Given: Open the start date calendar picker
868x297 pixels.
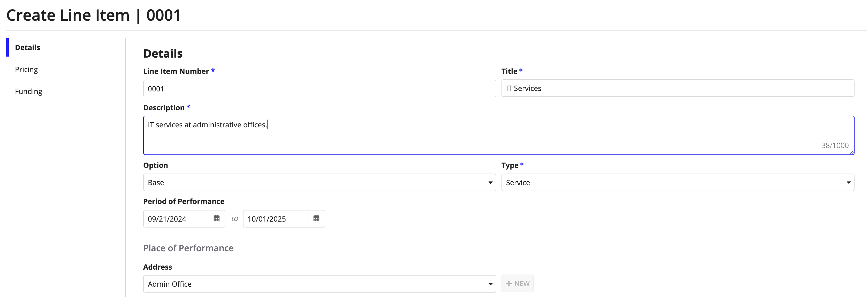Looking at the screenshot, I should 216,218.
